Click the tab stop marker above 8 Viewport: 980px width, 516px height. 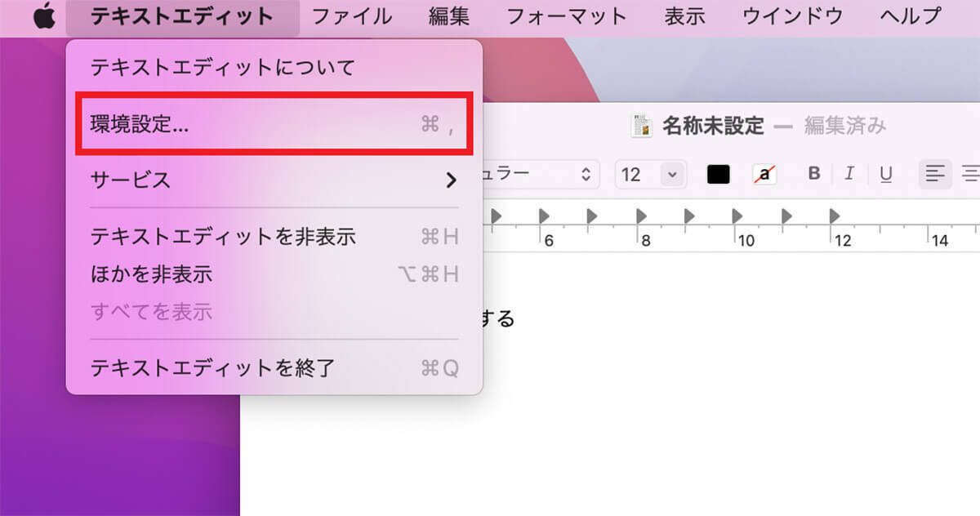(641, 216)
